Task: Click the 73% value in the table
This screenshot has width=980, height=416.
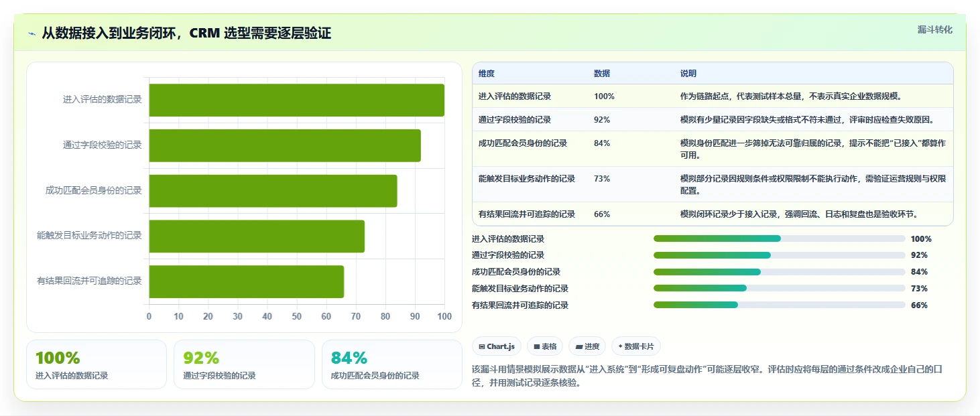Action: [x=602, y=179]
